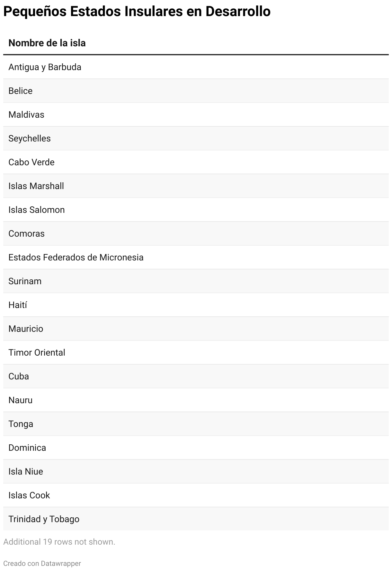
Task: Select the Trinidad y Tobago row
Action: click(44, 519)
